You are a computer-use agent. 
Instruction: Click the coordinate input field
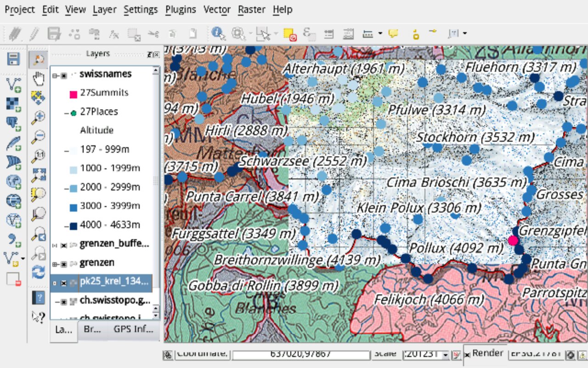tap(301, 355)
